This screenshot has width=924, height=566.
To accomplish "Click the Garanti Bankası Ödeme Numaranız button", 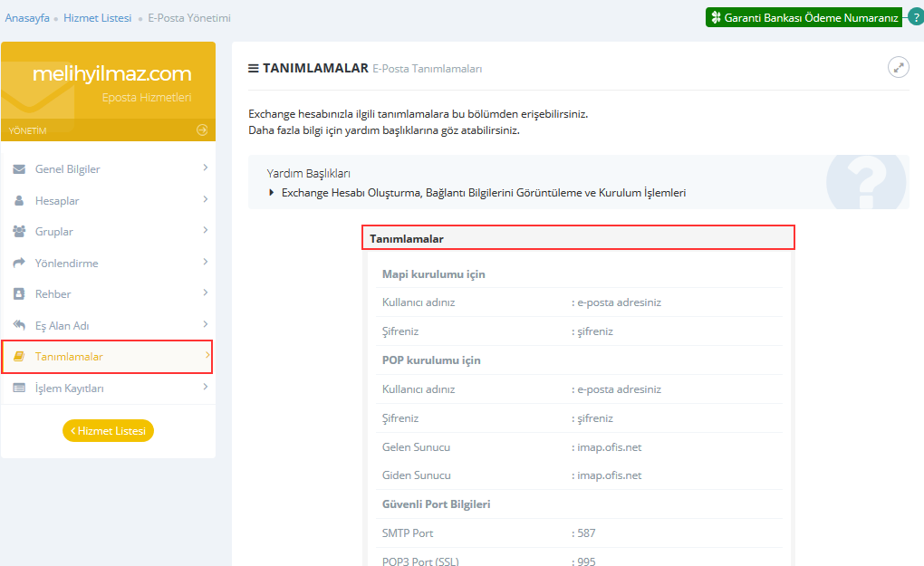I will 804,17.
